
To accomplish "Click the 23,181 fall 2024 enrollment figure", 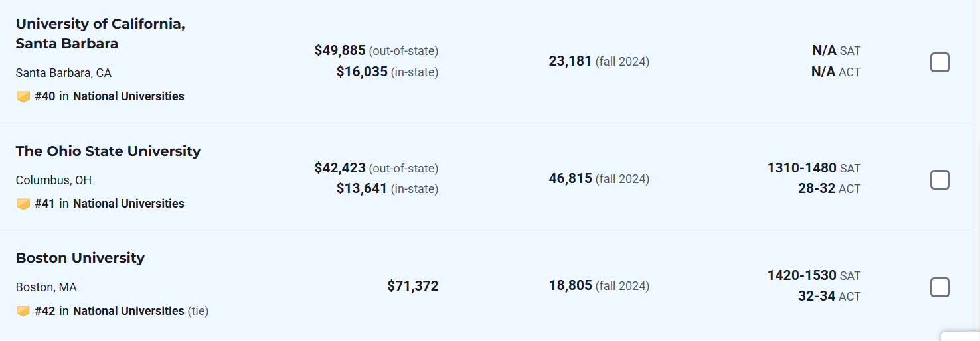I will coord(570,61).
